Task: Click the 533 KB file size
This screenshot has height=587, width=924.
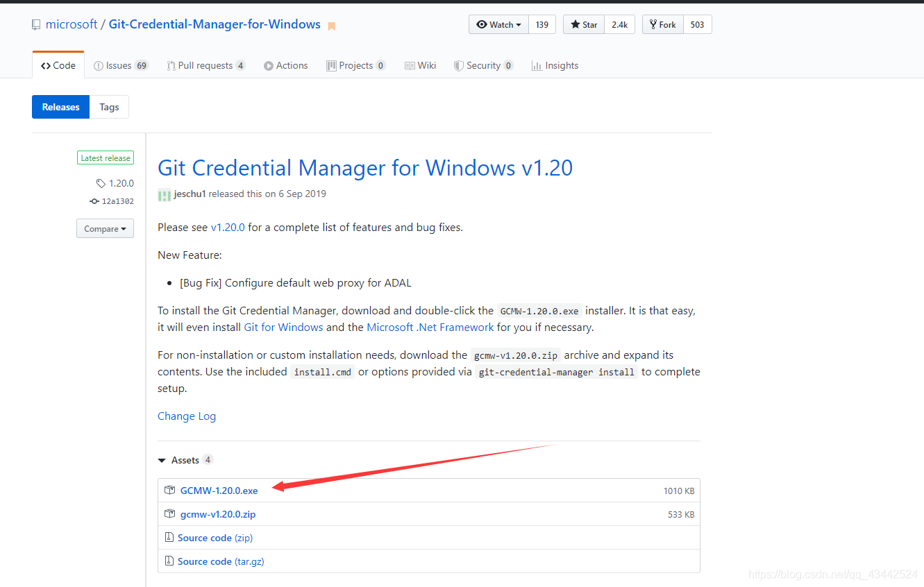Action: [x=681, y=514]
